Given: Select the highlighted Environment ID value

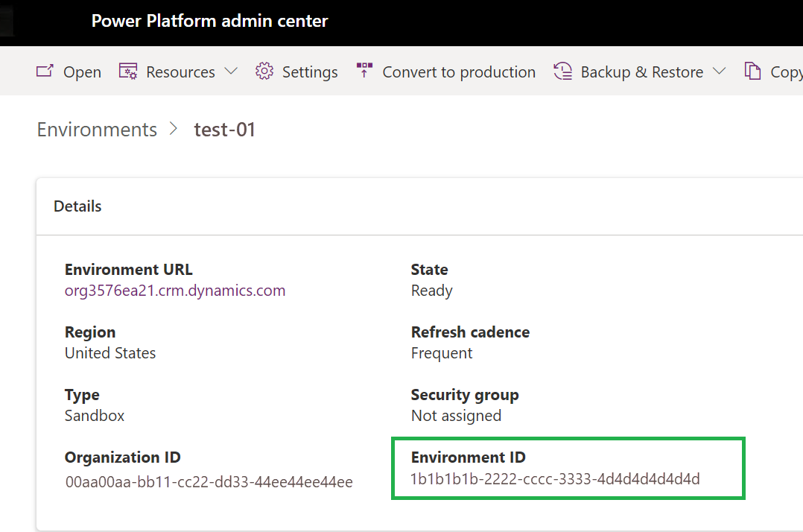Looking at the screenshot, I should (x=555, y=478).
